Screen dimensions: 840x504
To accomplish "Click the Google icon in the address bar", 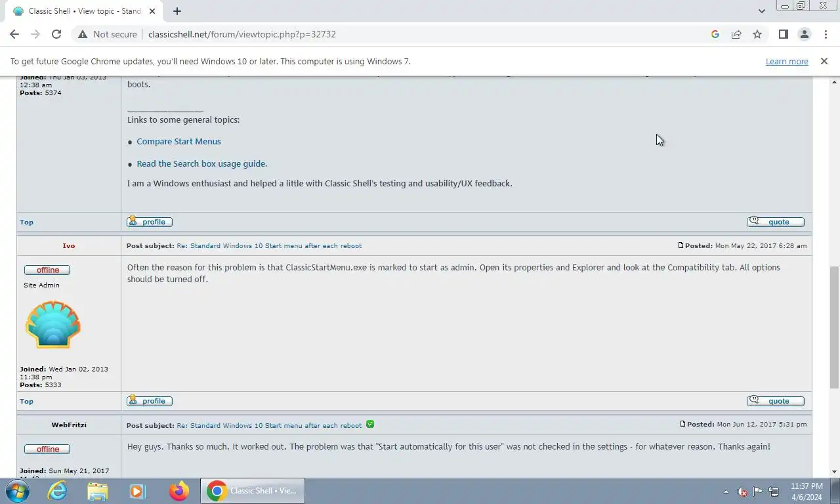I will point(715,34).
